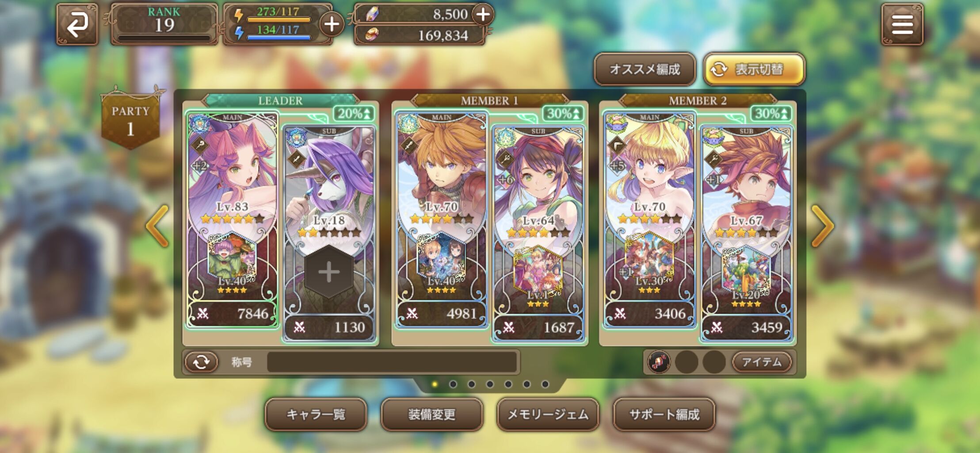The height and width of the screenshot is (453, 980).
Task: Click the サポート編成 button
Action: (664, 415)
